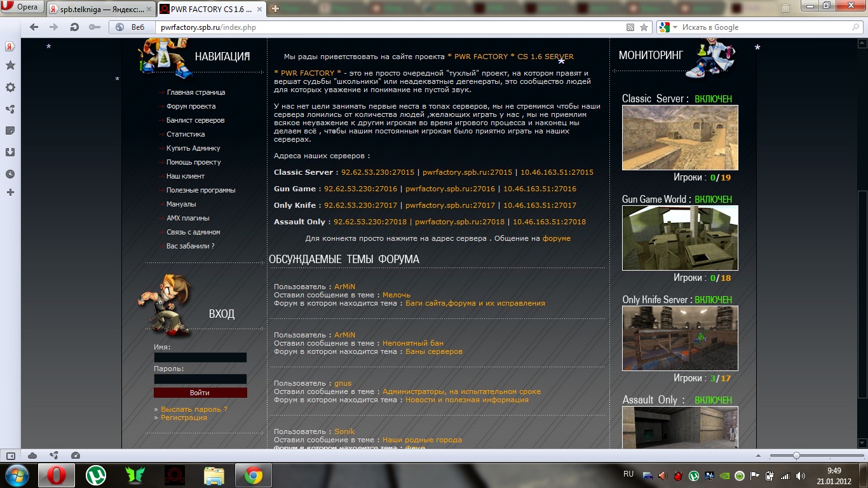
Task: Click the red Войти login button
Action: 200,393
